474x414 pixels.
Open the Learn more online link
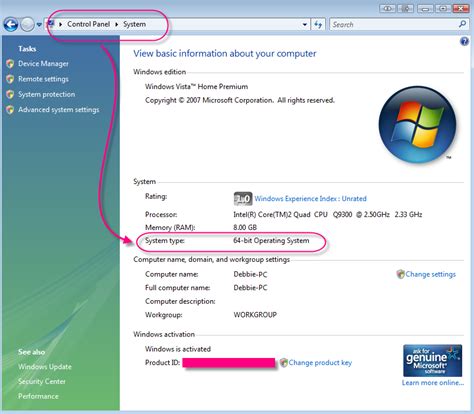pos(433,383)
